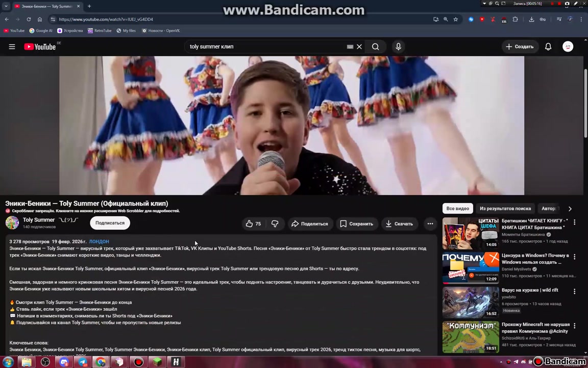Image resolution: width=588 pixels, height=368 pixels.
Task: Open the YouTube hamburger guide menu
Action: click(x=12, y=47)
